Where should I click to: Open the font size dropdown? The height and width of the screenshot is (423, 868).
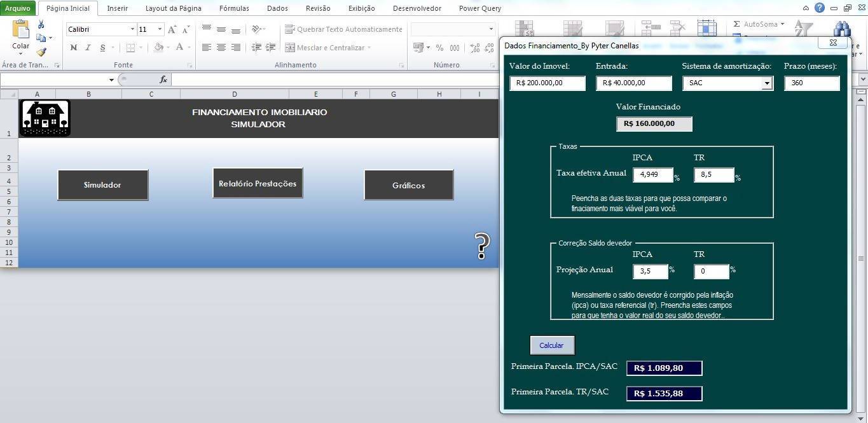[x=160, y=29]
